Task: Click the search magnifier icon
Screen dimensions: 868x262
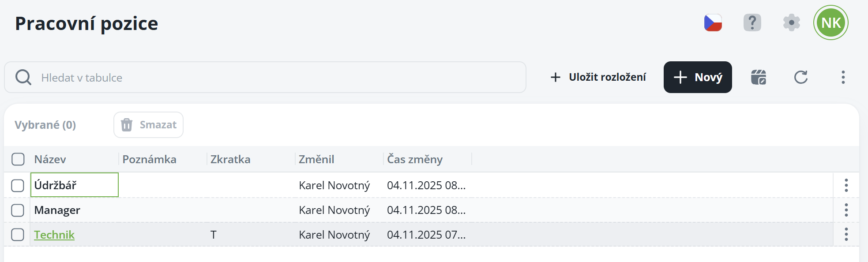Action: (23, 77)
